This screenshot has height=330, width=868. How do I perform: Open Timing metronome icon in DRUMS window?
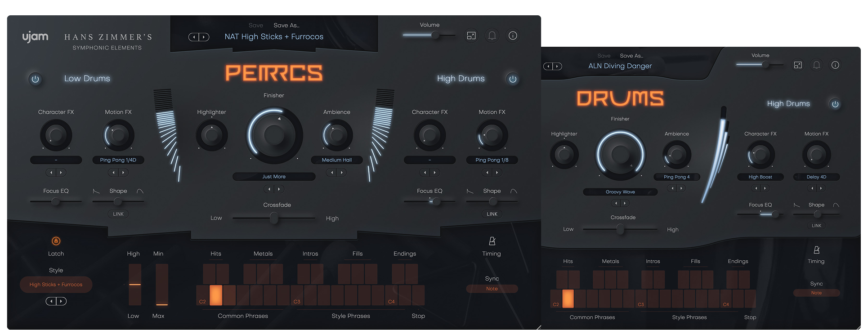click(817, 250)
